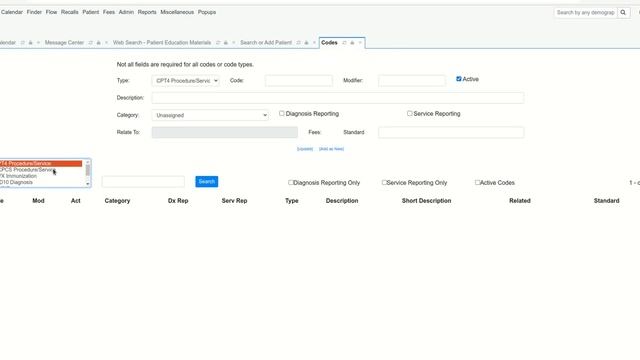Check Diagnosis Reporting Only filter
Viewport: 640px width, 360px height.
[291, 182]
